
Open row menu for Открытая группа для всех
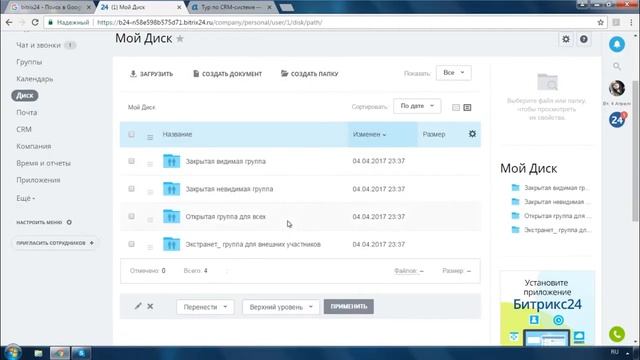(150, 219)
